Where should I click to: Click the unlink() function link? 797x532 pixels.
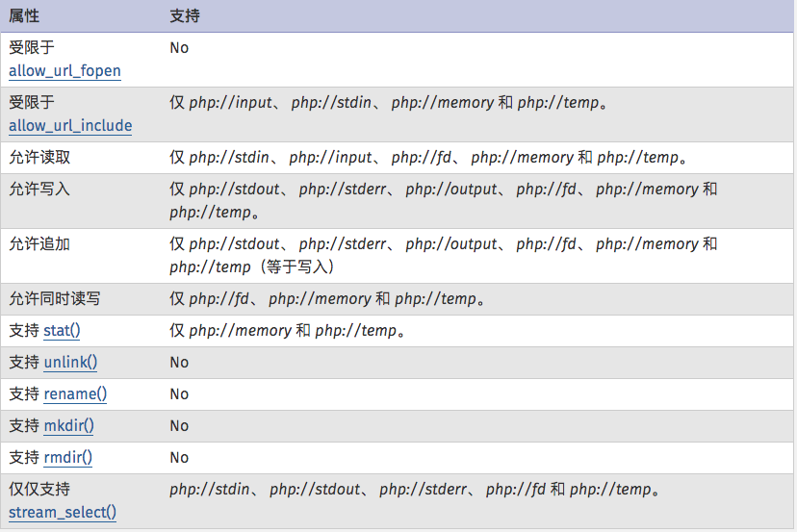(x=70, y=363)
